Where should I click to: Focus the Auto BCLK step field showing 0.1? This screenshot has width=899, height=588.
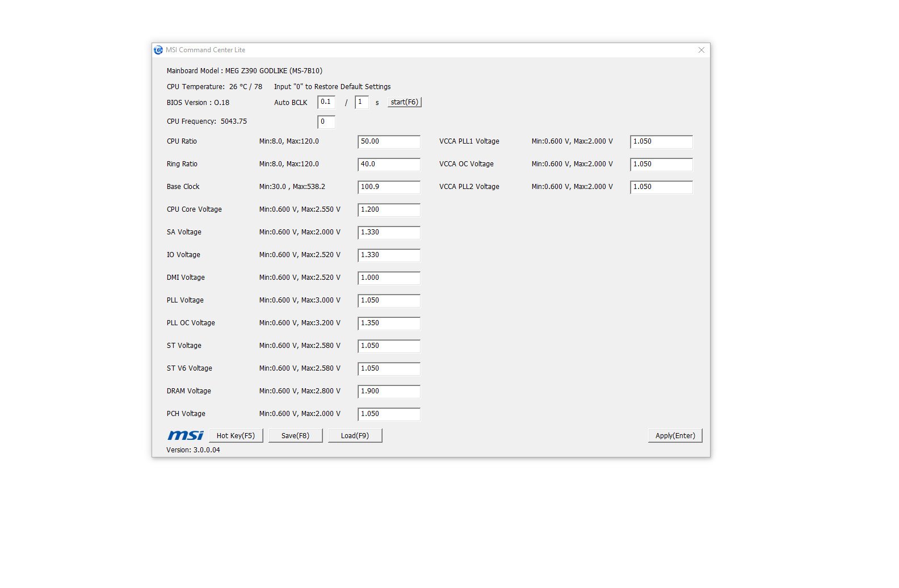point(326,102)
